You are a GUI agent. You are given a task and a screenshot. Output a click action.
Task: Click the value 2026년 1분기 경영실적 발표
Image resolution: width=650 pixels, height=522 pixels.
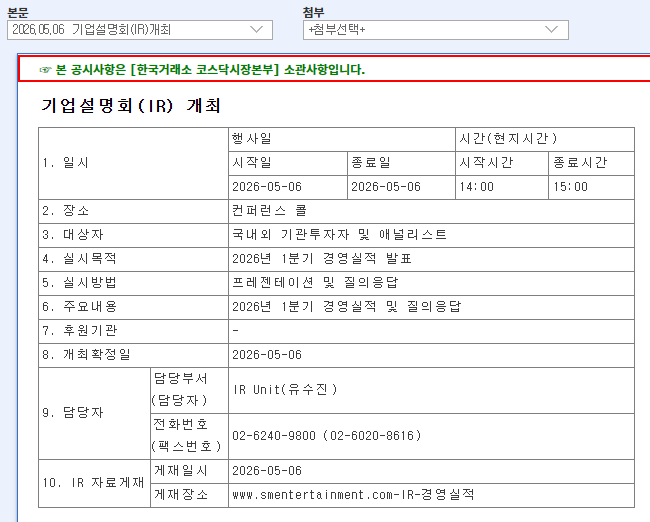click(322, 259)
